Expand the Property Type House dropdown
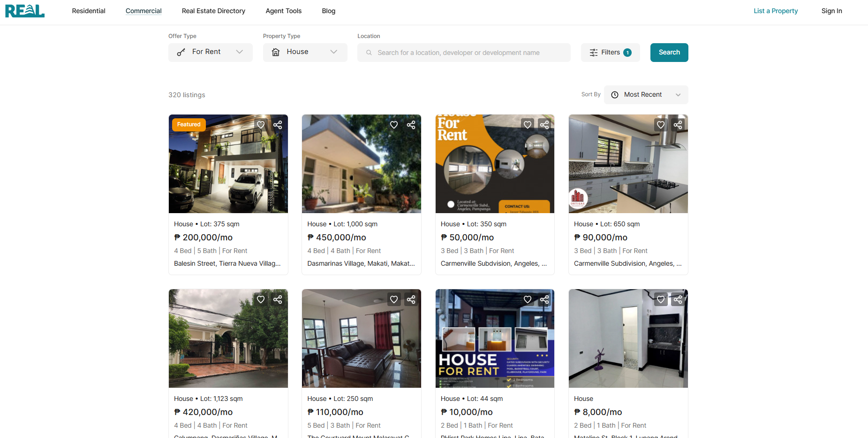The width and height of the screenshot is (868, 438). tap(305, 52)
